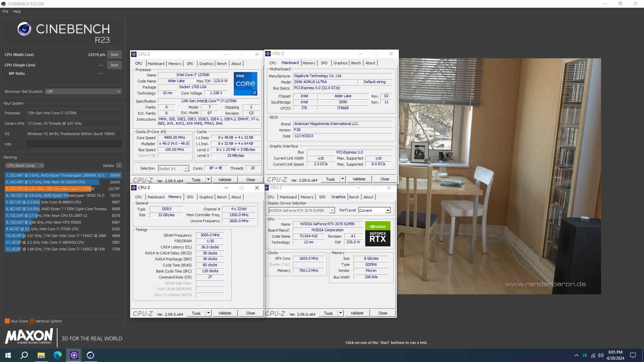Screen dimensions: 644x362
Task: Open the taskbar search magnifier
Action: [x=24, y=355]
